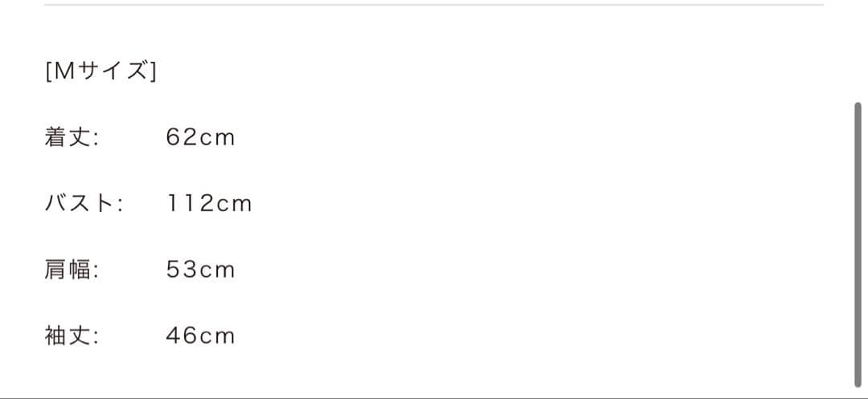This screenshot has height=399, width=868.
Task: Click the number 53 beside 肩幅
Action: coord(182,270)
